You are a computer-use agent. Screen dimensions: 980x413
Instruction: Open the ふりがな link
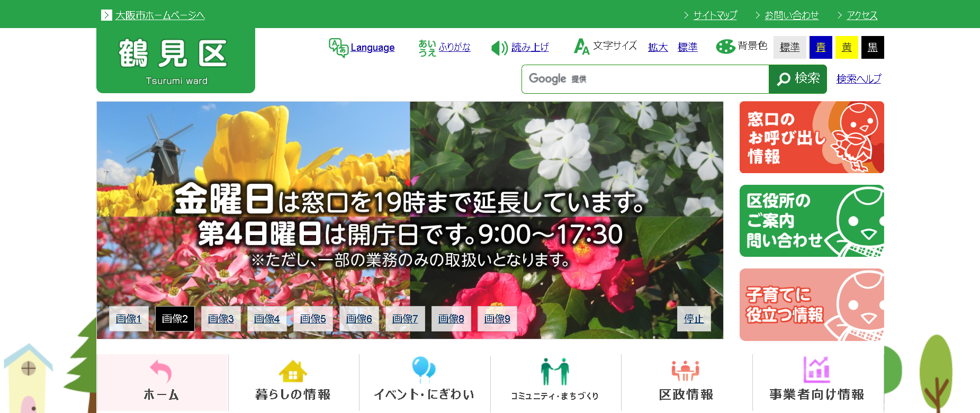pyautogui.click(x=454, y=47)
